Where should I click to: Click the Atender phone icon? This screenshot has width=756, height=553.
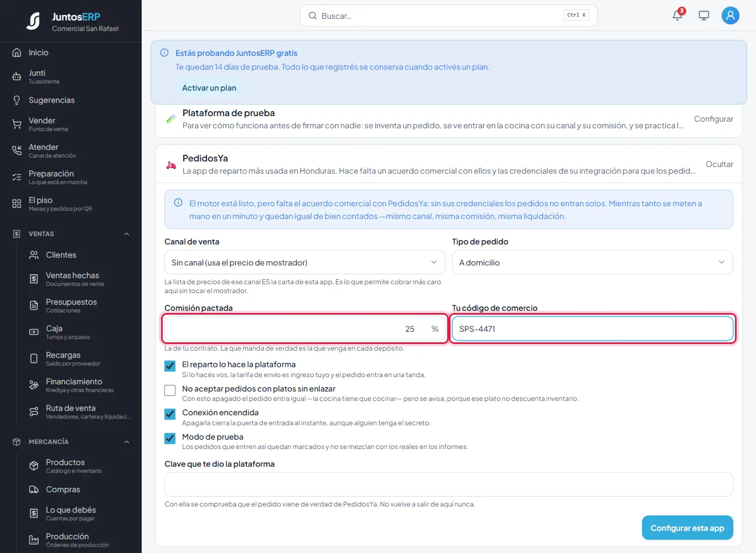coord(17,150)
